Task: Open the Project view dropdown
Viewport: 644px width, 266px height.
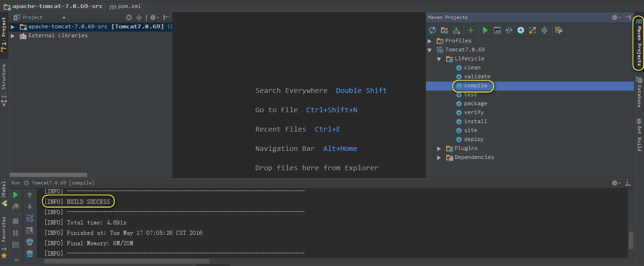Action: click(40, 17)
